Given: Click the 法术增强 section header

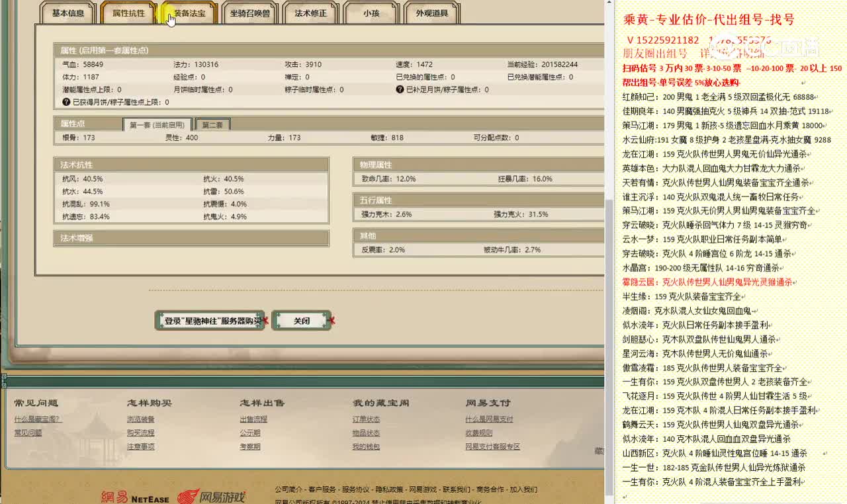Looking at the screenshot, I should point(191,238).
